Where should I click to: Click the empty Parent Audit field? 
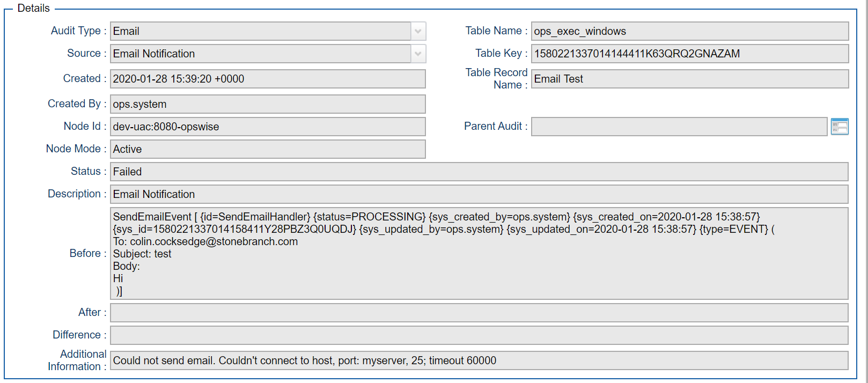click(x=679, y=127)
